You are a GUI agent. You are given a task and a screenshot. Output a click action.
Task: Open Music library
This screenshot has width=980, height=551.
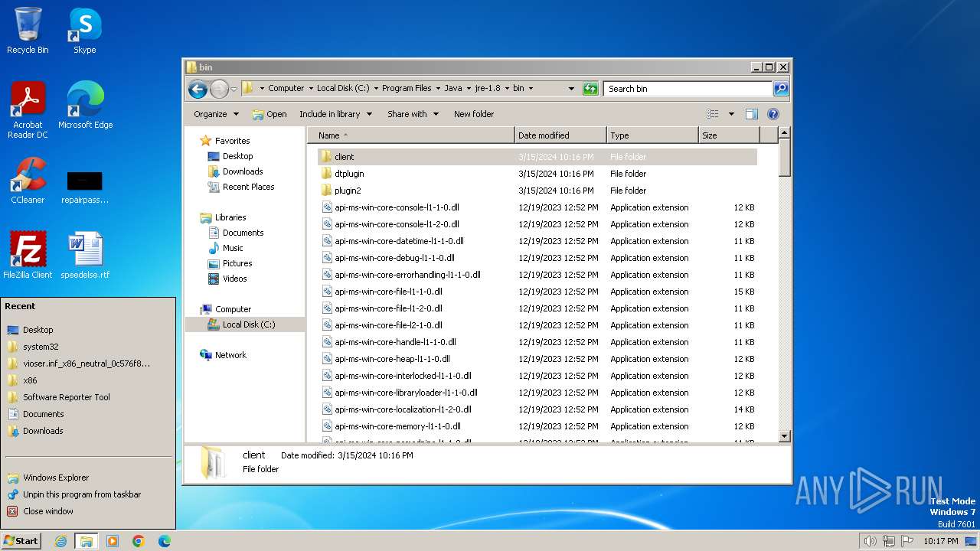233,248
